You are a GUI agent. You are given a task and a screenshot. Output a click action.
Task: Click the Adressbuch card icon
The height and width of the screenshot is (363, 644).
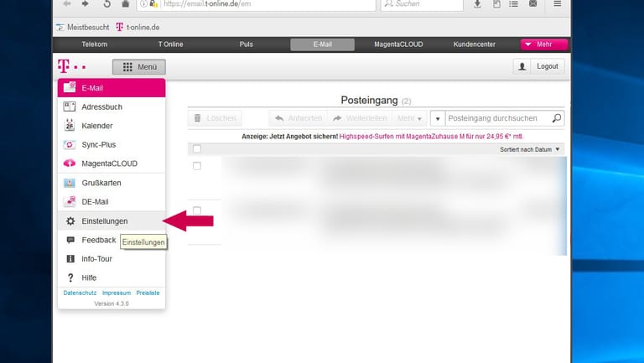[70, 106]
